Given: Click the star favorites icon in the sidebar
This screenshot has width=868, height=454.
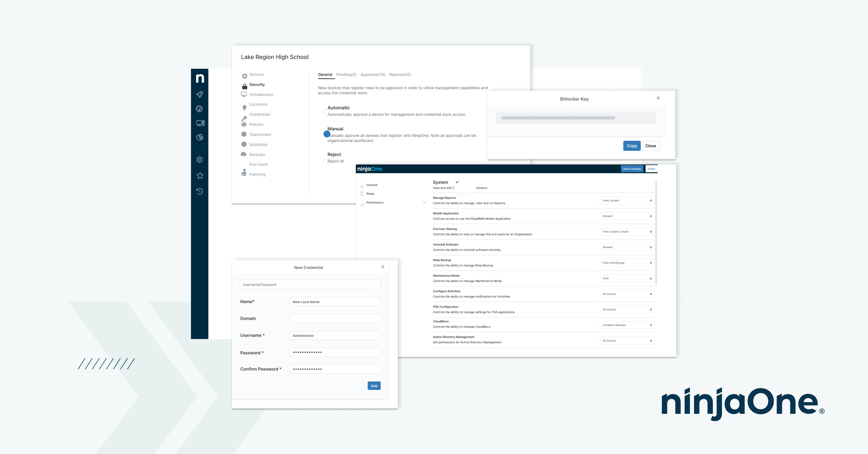Looking at the screenshot, I should tap(200, 176).
